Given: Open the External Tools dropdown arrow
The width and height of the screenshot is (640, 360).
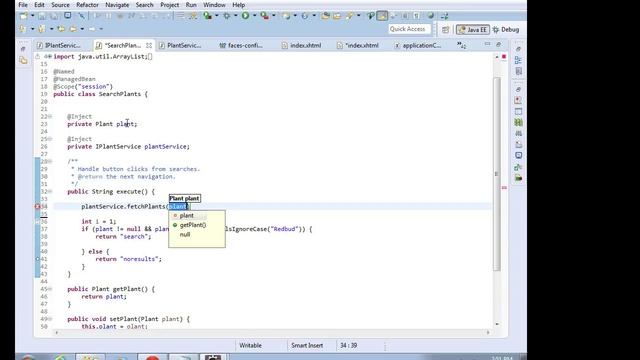Looking at the screenshot, I should click(x=274, y=16).
